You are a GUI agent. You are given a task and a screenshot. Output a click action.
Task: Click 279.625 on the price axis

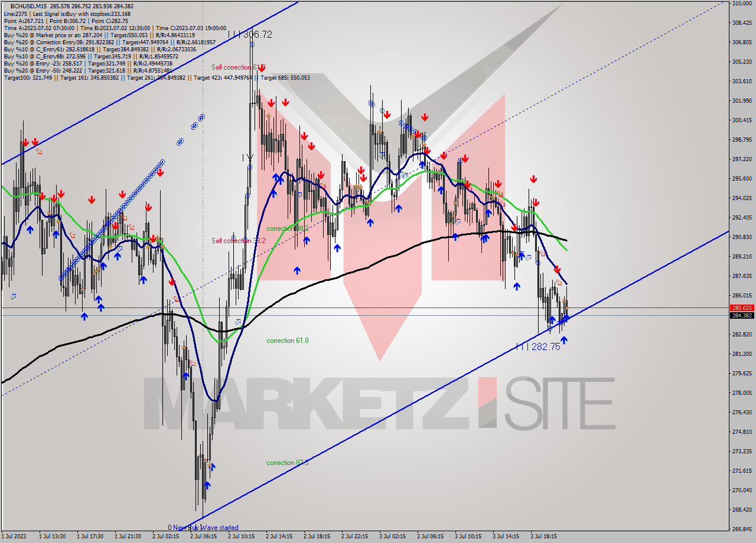pyautogui.click(x=742, y=374)
